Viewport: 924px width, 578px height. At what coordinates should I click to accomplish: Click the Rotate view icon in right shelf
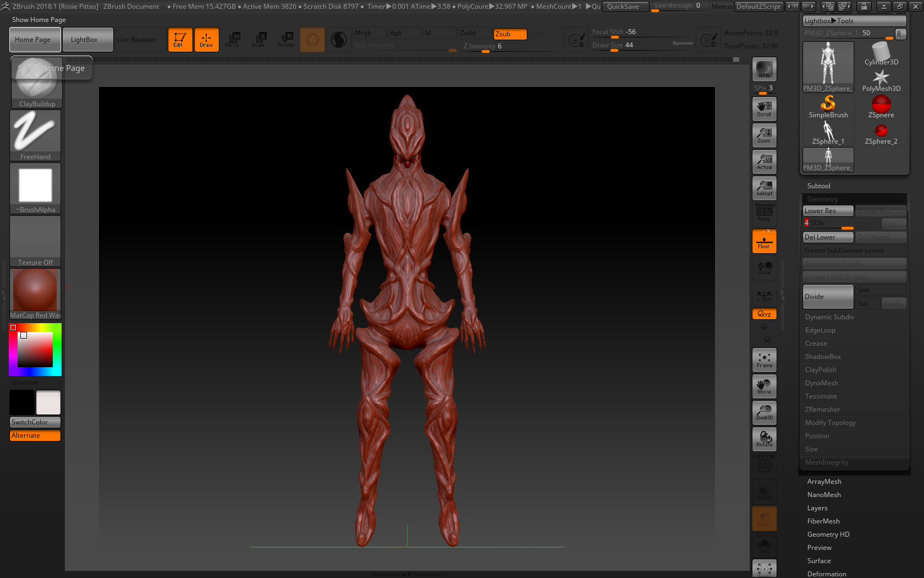[x=764, y=439]
